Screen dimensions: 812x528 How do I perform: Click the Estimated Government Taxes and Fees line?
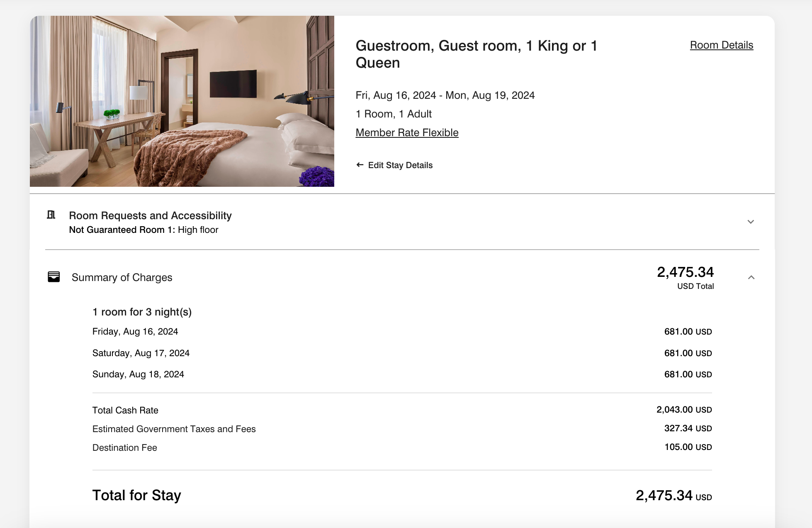coord(402,429)
